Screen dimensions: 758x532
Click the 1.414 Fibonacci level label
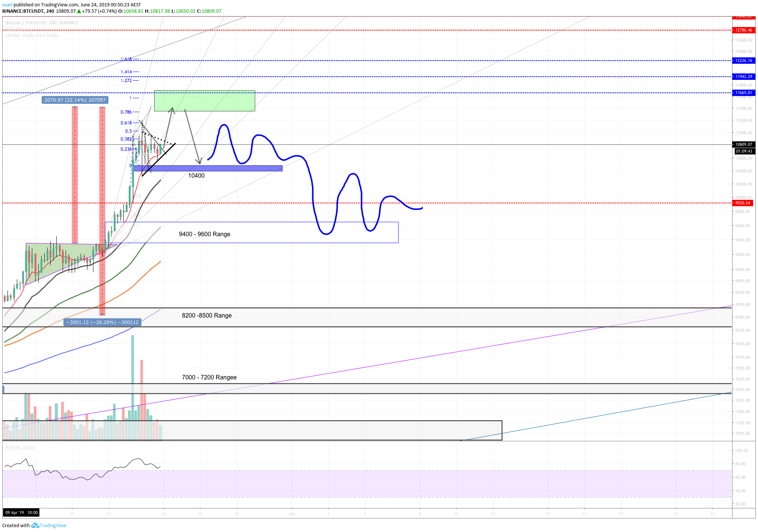[126, 72]
